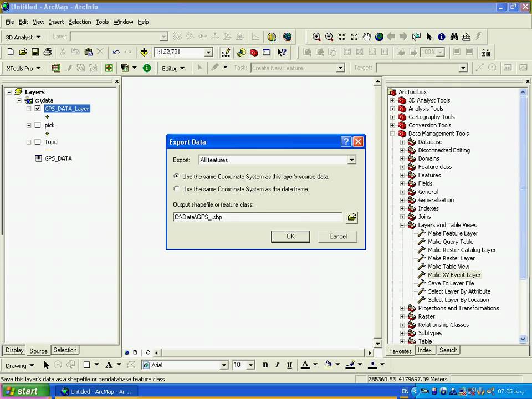This screenshot has width=532, height=399.
Task: Toggle bold text formatting
Action: click(265, 365)
